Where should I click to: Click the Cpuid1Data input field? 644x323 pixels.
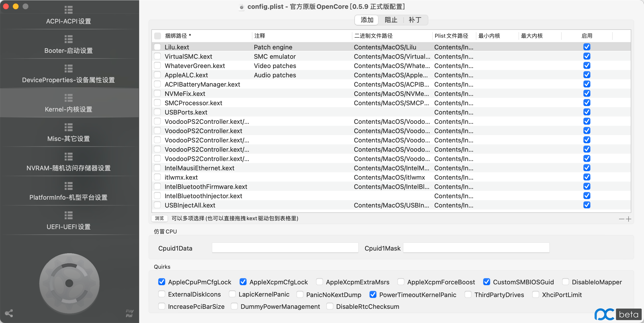click(285, 248)
